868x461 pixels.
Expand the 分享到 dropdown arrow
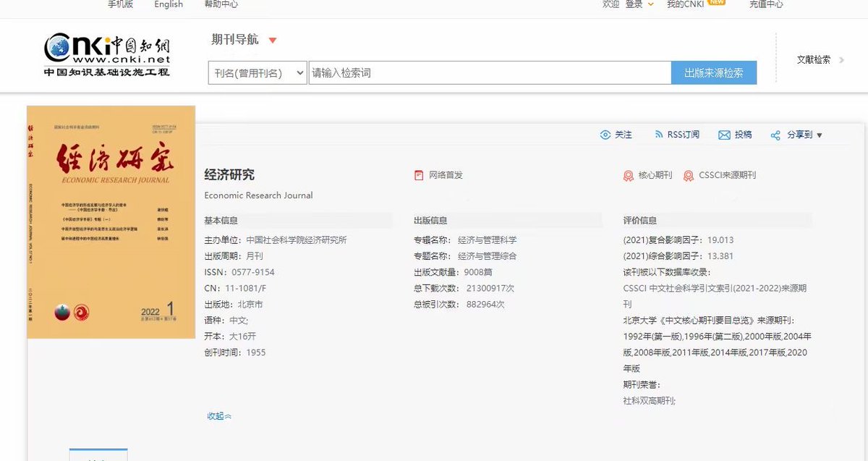[820, 135]
